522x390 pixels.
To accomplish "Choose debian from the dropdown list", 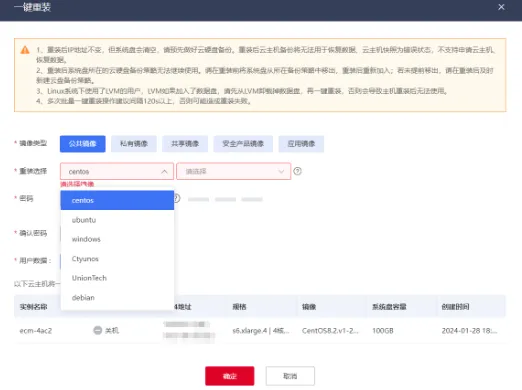I will [x=117, y=297].
